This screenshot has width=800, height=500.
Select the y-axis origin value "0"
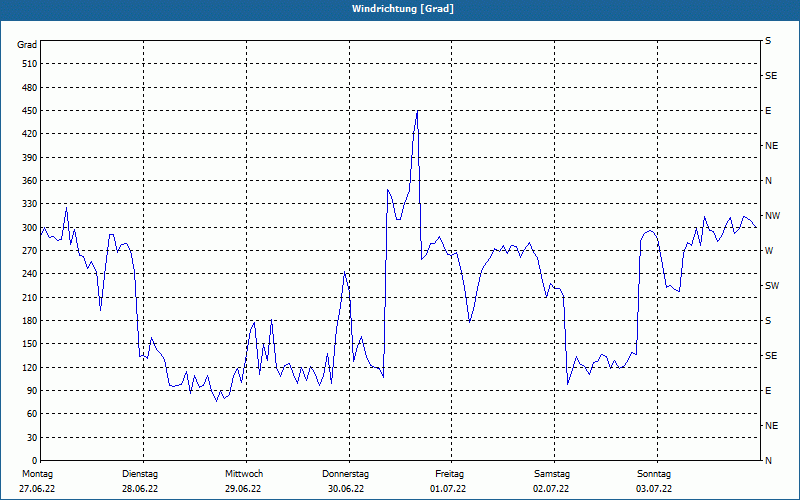[35, 461]
